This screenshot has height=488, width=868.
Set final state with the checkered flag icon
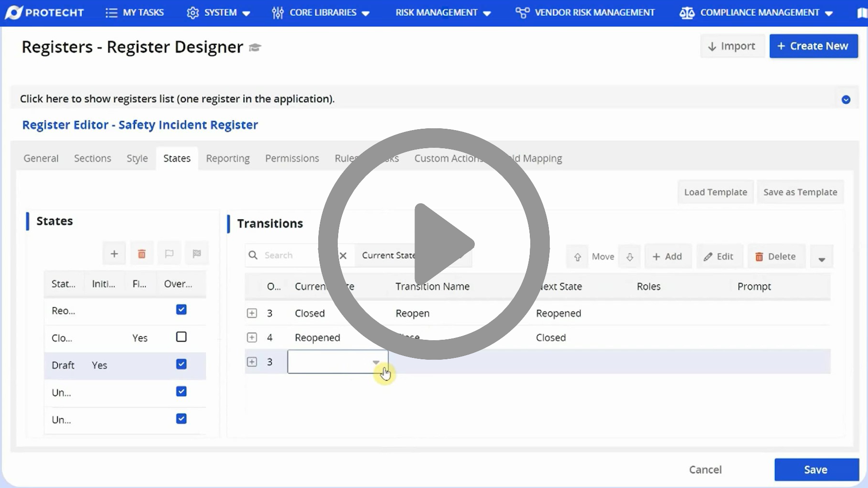click(197, 253)
